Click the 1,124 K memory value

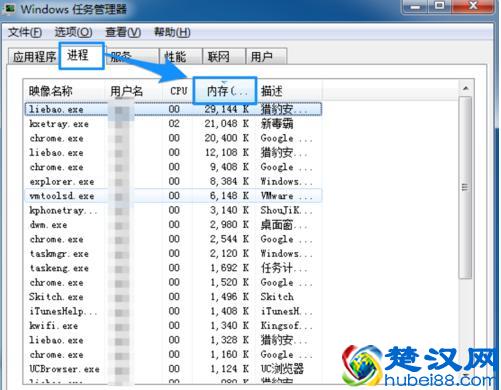click(x=229, y=369)
